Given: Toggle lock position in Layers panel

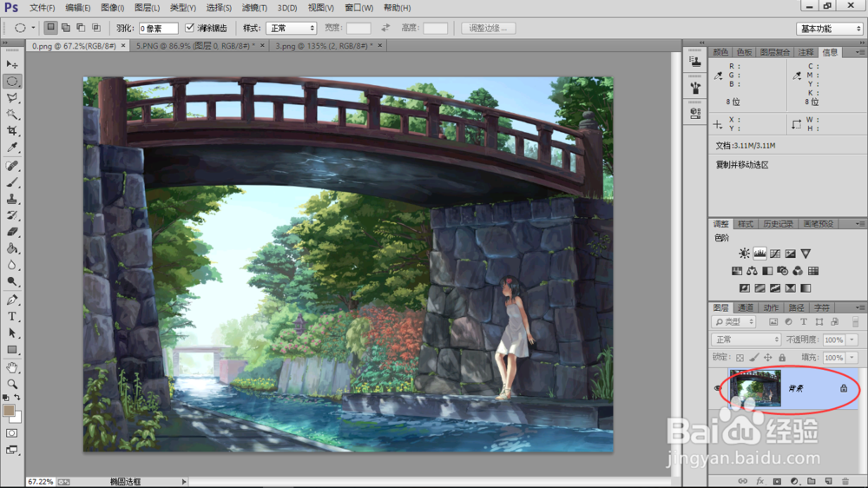Looking at the screenshot, I should click(768, 358).
